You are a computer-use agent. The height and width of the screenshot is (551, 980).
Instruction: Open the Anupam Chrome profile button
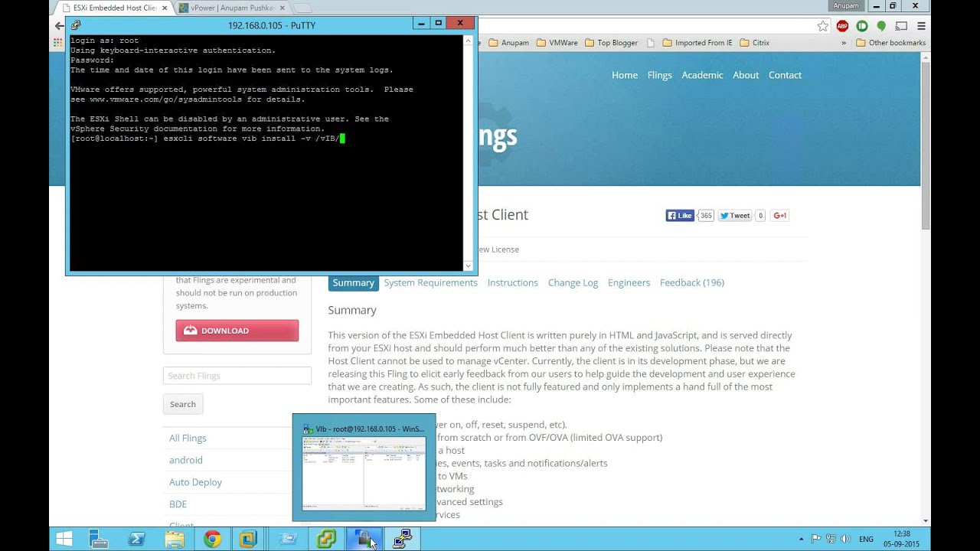point(846,5)
